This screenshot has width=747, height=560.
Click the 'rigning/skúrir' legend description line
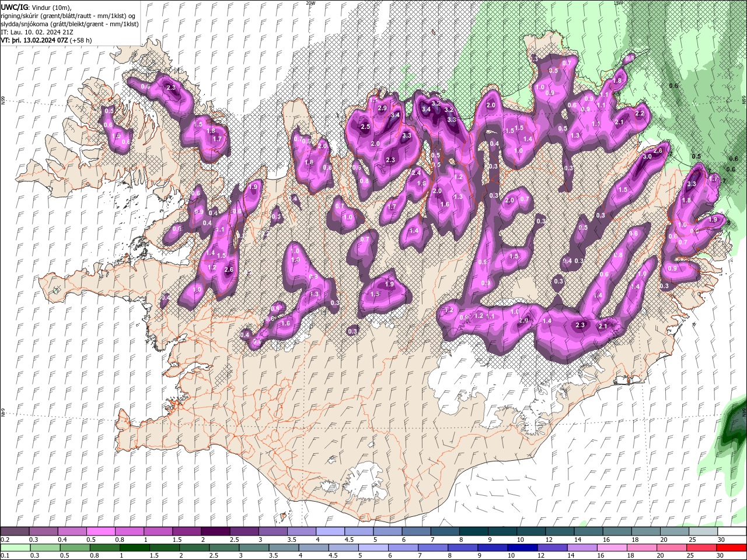(68, 16)
